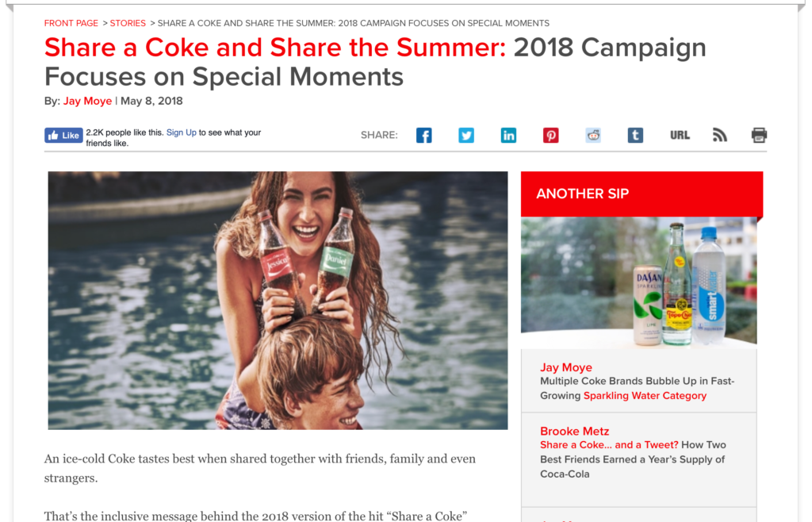
Task: Share the story on Reddit
Action: coord(593,136)
